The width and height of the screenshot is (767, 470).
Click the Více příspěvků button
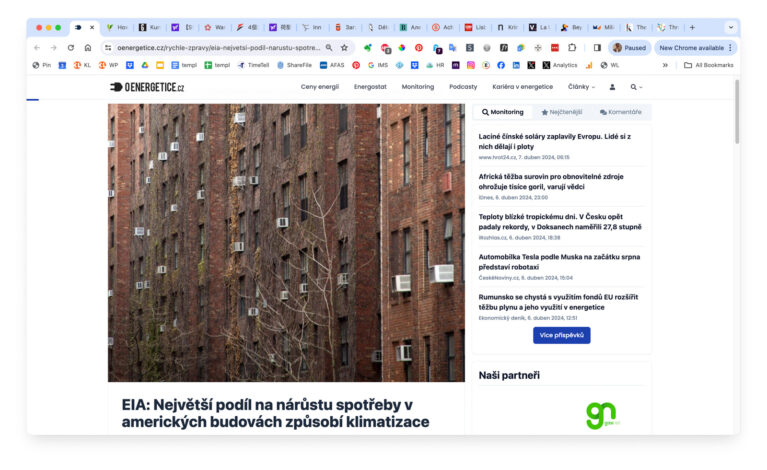click(x=561, y=335)
